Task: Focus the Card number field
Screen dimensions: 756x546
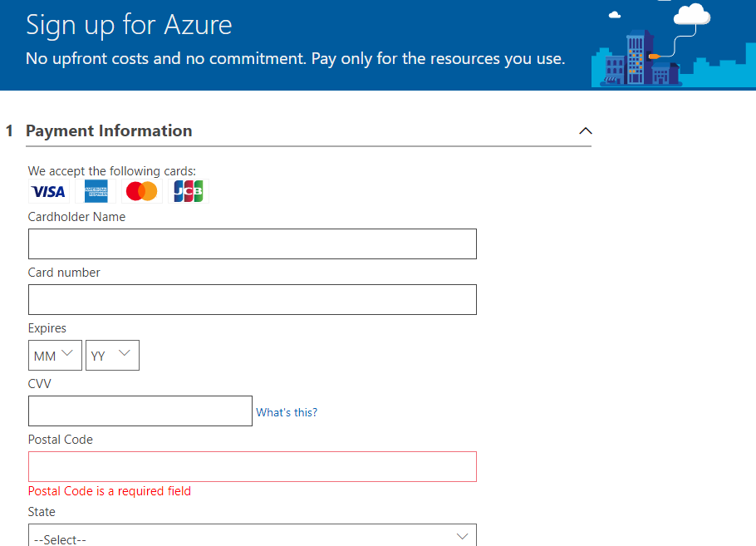Action: [253, 299]
